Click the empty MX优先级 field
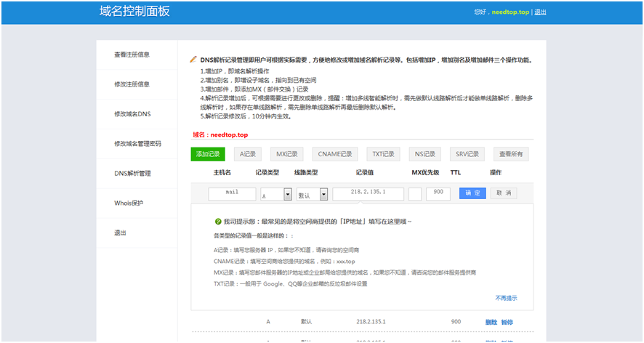Viewport: 644px width, 343px height. click(x=415, y=194)
